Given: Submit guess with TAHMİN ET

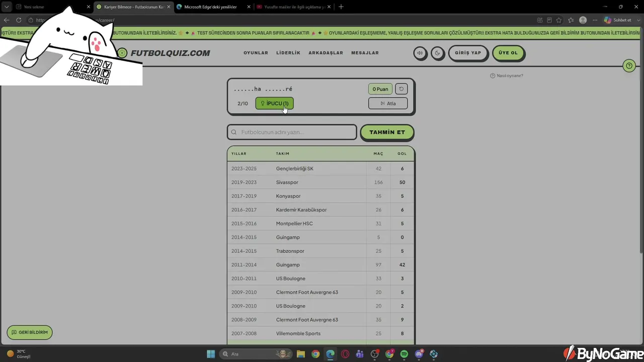Looking at the screenshot, I should [387, 132].
